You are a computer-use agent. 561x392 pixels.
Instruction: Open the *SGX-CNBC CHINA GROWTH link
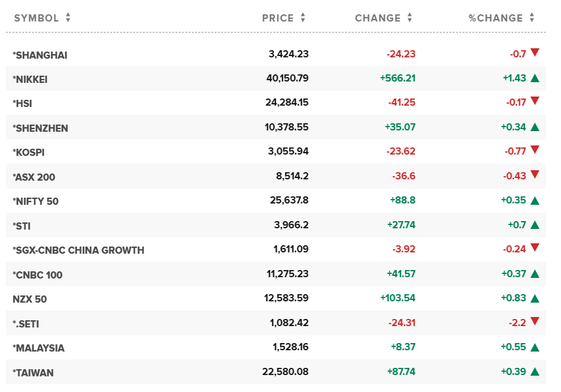click(x=78, y=250)
